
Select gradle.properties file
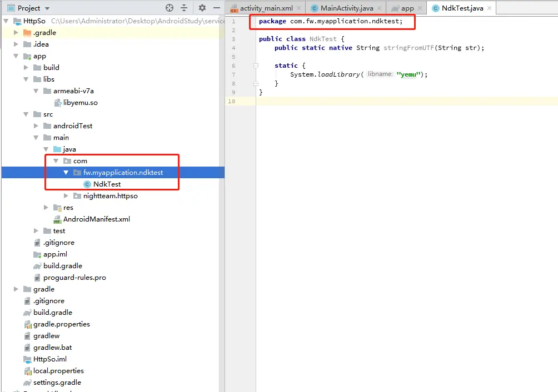[x=62, y=324]
